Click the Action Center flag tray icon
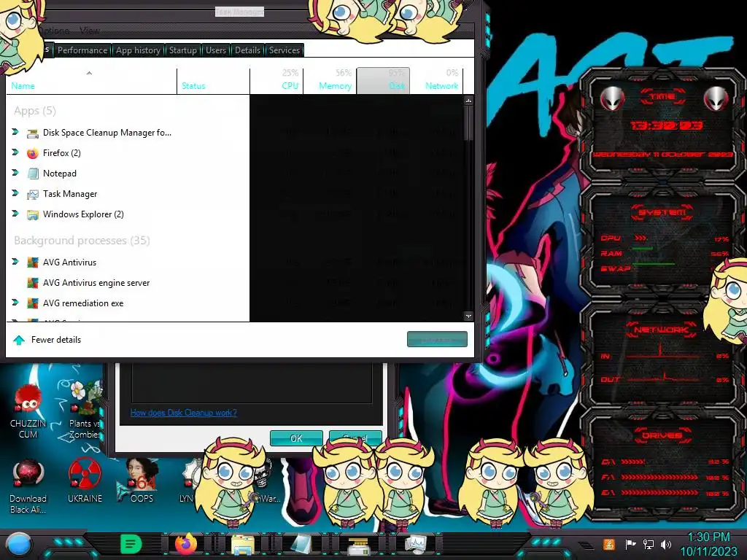The height and width of the screenshot is (560, 747). click(x=630, y=544)
